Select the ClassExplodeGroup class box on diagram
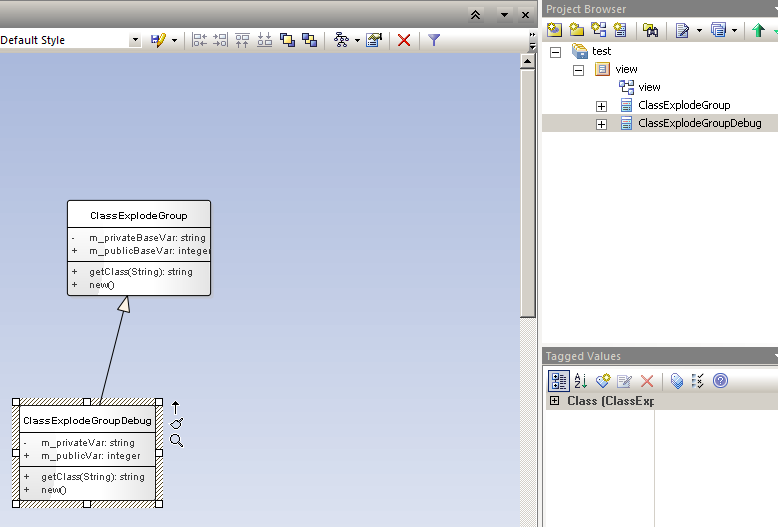Viewport: 778px width, 527px height. click(x=138, y=215)
